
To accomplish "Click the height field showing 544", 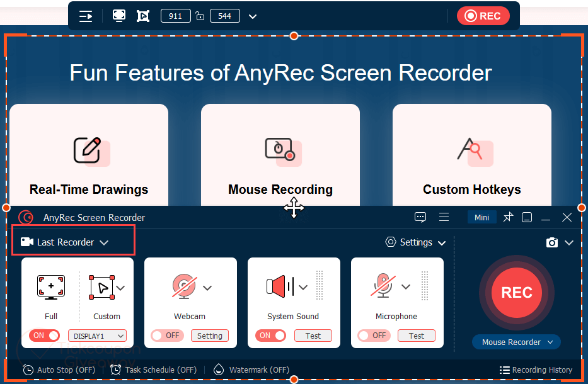I will (224, 16).
